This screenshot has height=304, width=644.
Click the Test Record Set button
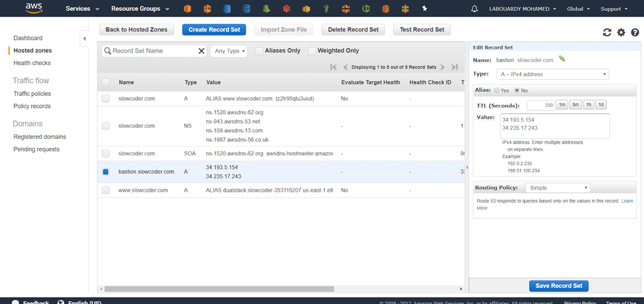(422, 30)
